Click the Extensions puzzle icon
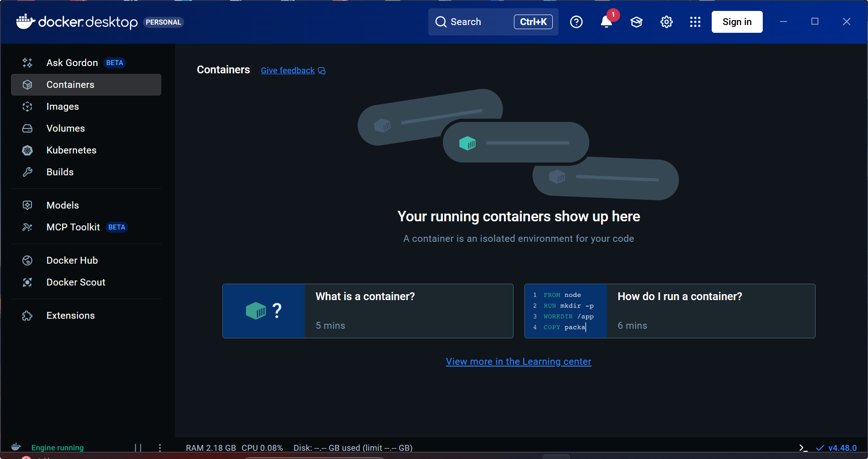The image size is (868, 459). (27, 316)
